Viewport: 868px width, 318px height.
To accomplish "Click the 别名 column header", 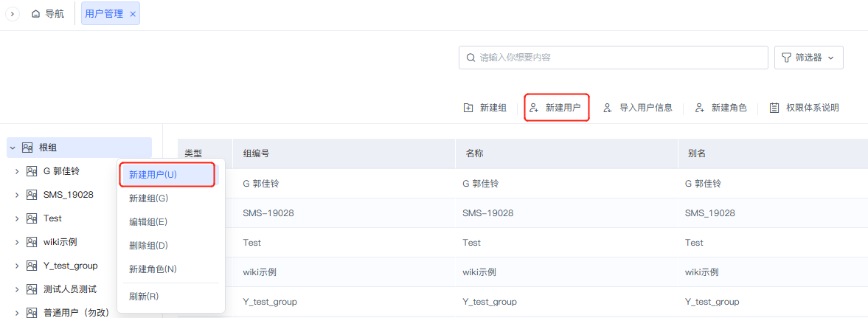I will click(x=773, y=153).
